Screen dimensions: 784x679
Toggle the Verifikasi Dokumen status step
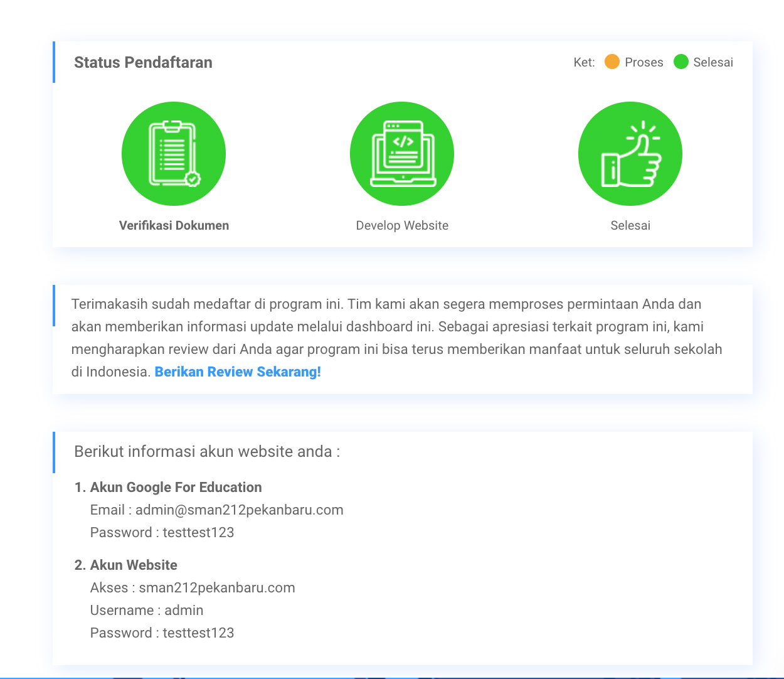pyautogui.click(x=173, y=225)
